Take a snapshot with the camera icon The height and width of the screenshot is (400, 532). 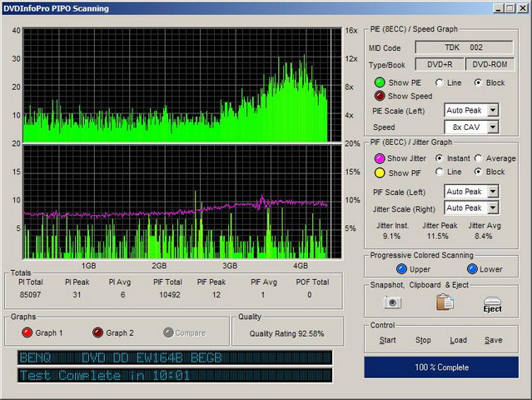(393, 302)
